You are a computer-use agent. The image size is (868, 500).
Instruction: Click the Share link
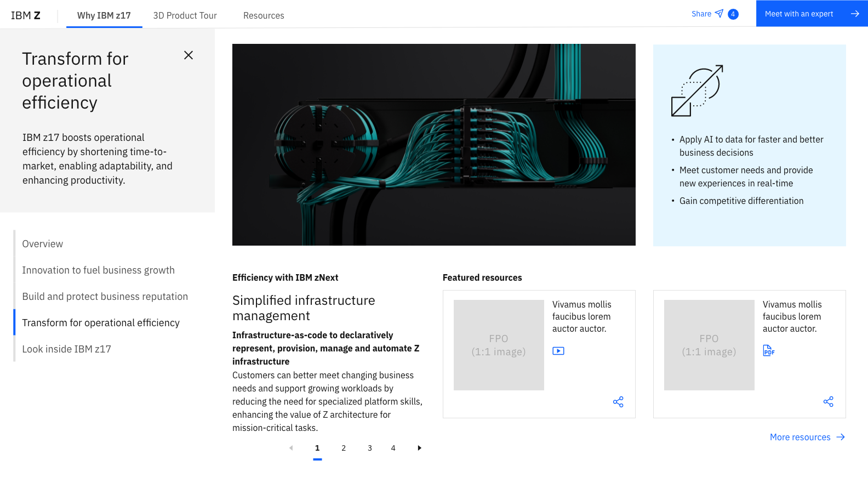(x=701, y=14)
